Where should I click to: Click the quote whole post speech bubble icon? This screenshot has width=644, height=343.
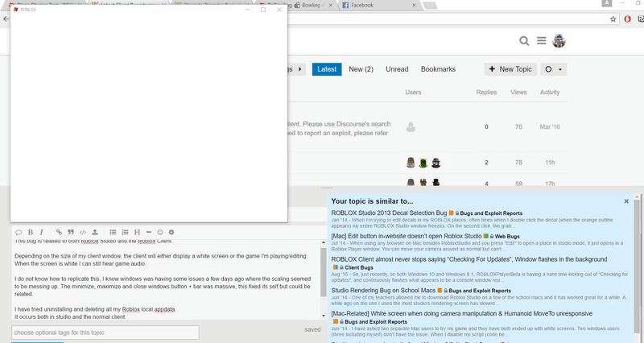point(19,232)
